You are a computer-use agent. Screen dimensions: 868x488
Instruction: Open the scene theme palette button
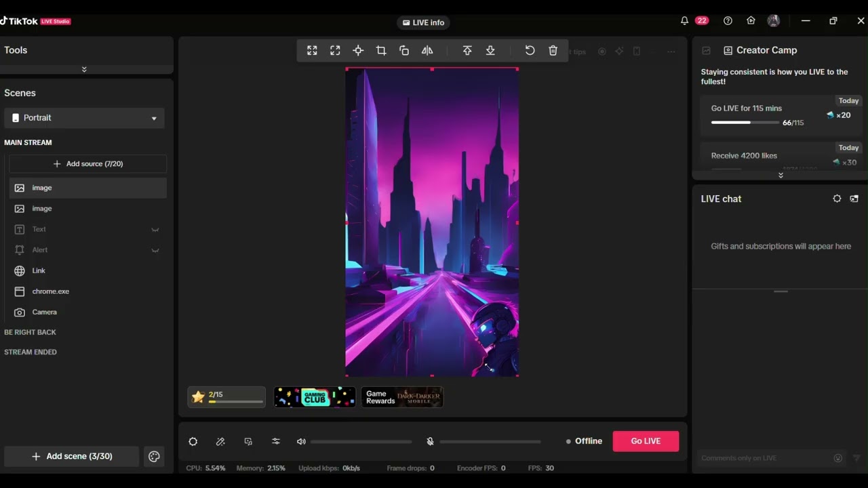pyautogui.click(x=154, y=456)
